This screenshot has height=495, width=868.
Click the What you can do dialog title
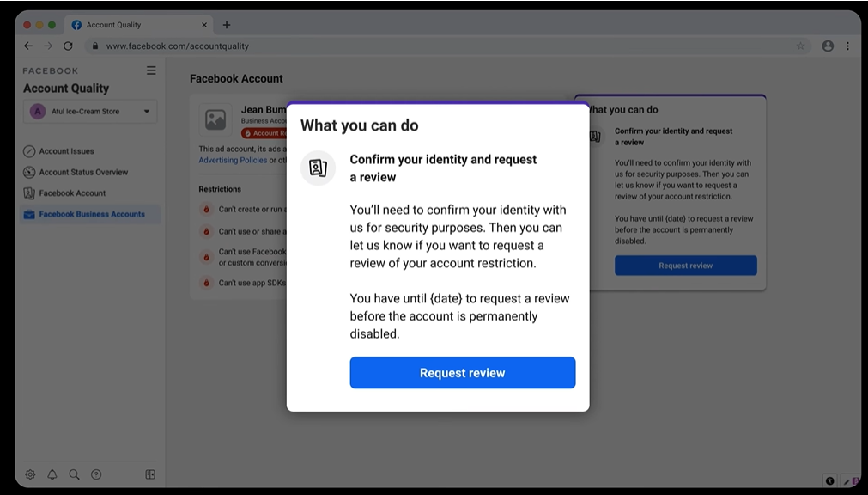click(x=359, y=125)
